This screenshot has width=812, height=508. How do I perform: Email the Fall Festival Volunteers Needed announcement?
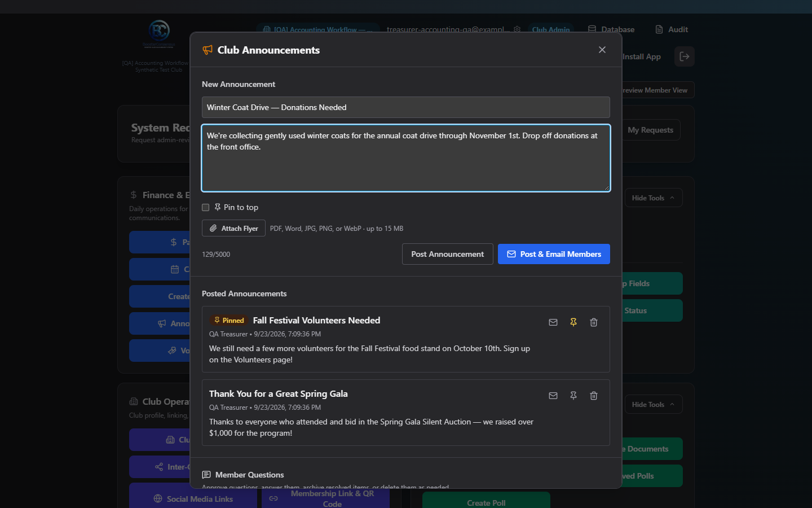553,322
